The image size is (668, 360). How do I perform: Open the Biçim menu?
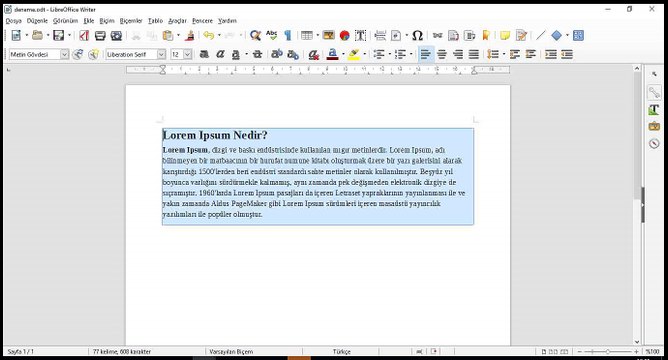coord(107,20)
